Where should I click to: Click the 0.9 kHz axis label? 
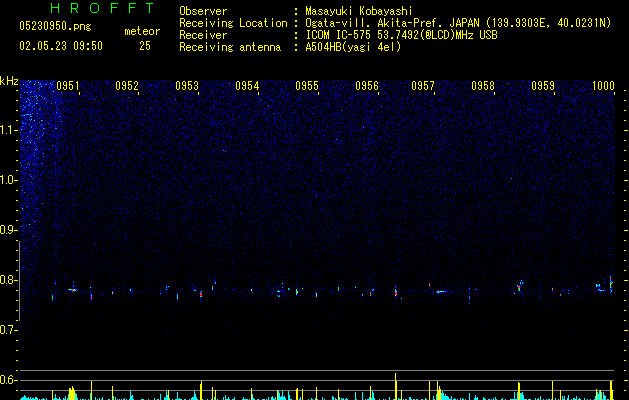(8, 230)
